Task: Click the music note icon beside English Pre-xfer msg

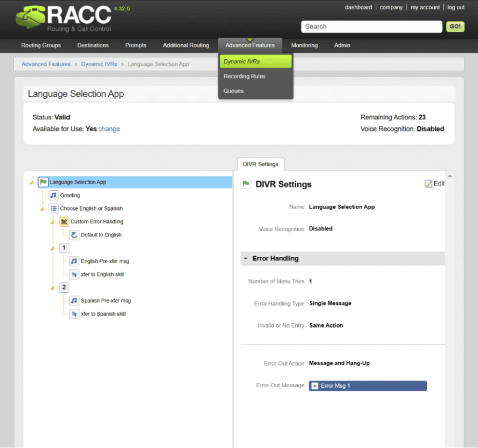Action: [x=74, y=261]
